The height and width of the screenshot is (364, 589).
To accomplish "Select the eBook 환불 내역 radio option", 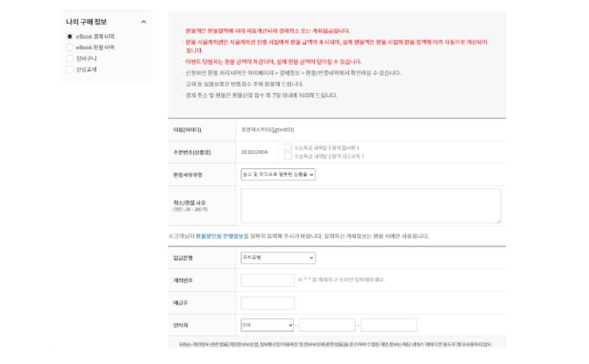I will coord(70,48).
